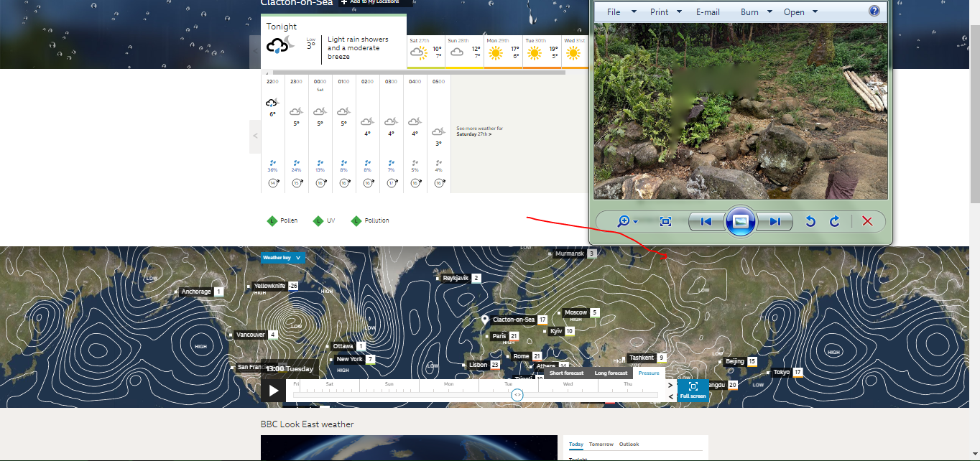980x461 pixels.
Task: Expand the Weather key dropdown
Action: point(283,257)
